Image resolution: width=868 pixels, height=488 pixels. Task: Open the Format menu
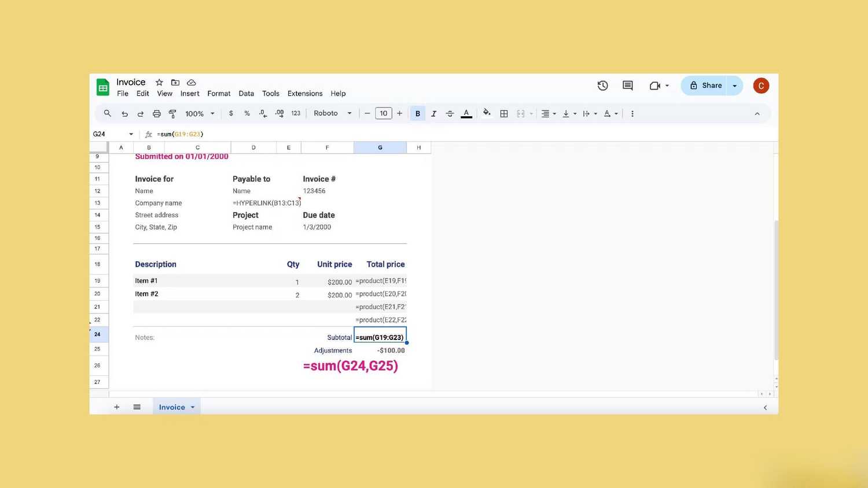click(x=219, y=93)
